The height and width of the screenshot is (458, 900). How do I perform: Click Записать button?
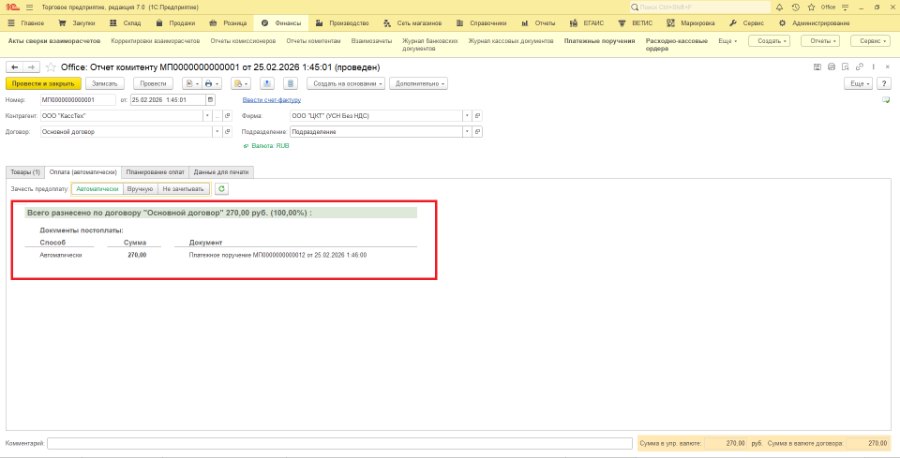105,84
